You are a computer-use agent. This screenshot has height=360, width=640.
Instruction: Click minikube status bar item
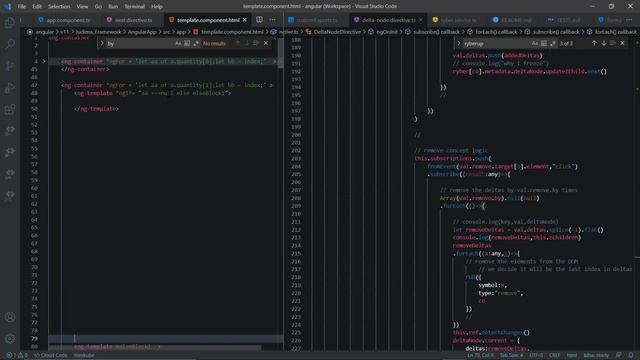coord(84,355)
